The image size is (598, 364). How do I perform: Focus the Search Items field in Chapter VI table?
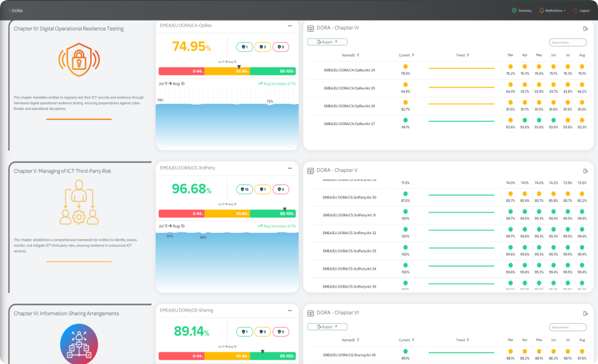[x=568, y=327]
